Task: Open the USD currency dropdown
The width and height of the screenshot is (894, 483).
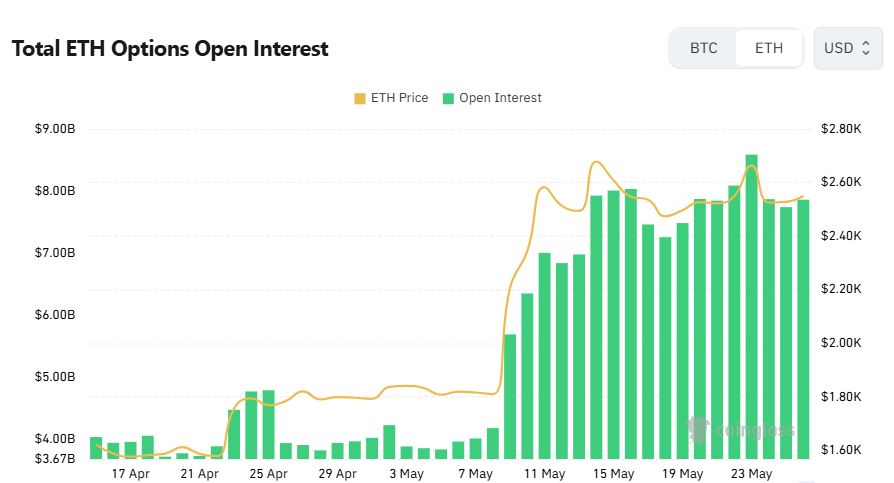Action: 848,48
